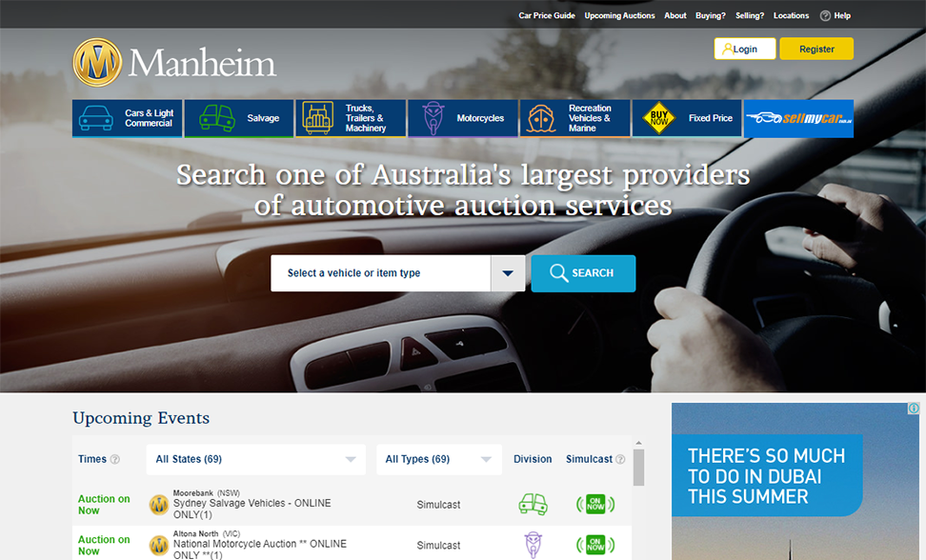
Task: Click the blue Search button
Action: (x=583, y=273)
